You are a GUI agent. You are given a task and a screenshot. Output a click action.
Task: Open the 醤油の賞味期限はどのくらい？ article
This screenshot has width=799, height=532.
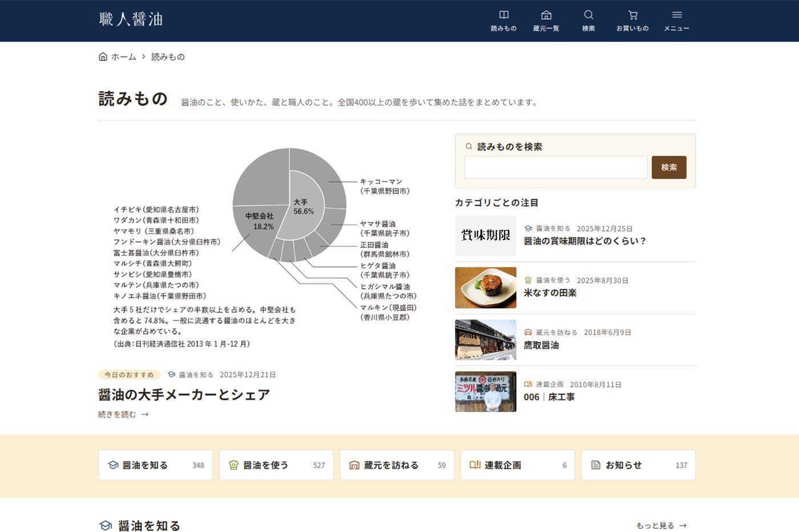(585, 241)
